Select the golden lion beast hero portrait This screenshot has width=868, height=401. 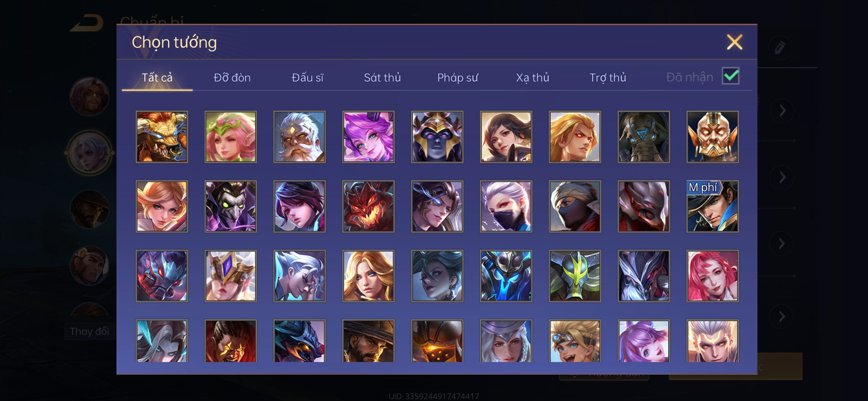click(x=162, y=137)
